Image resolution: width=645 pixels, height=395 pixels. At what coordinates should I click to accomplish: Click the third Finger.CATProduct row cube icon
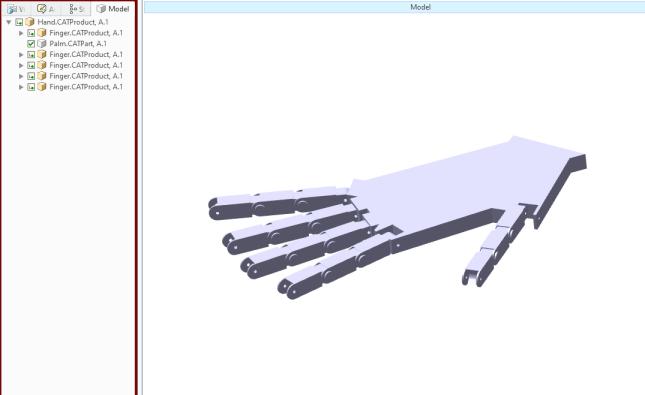pyautogui.click(x=42, y=65)
